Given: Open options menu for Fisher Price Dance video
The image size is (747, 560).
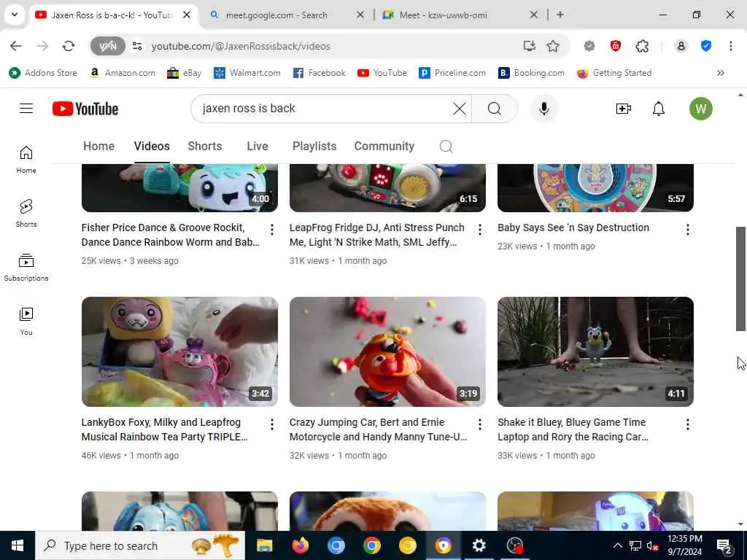Looking at the screenshot, I should point(272,230).
